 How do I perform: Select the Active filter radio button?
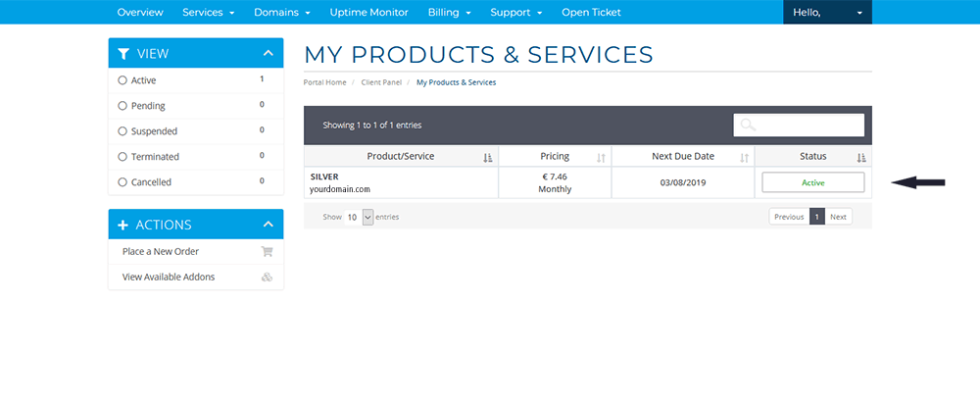click(x=122, y=80)
